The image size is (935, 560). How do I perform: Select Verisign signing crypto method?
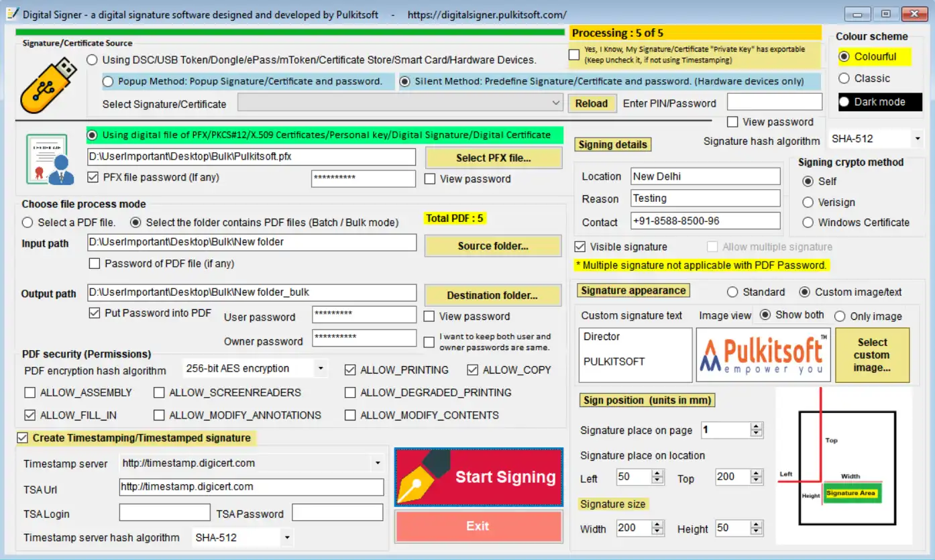click(x=808, y=202)
